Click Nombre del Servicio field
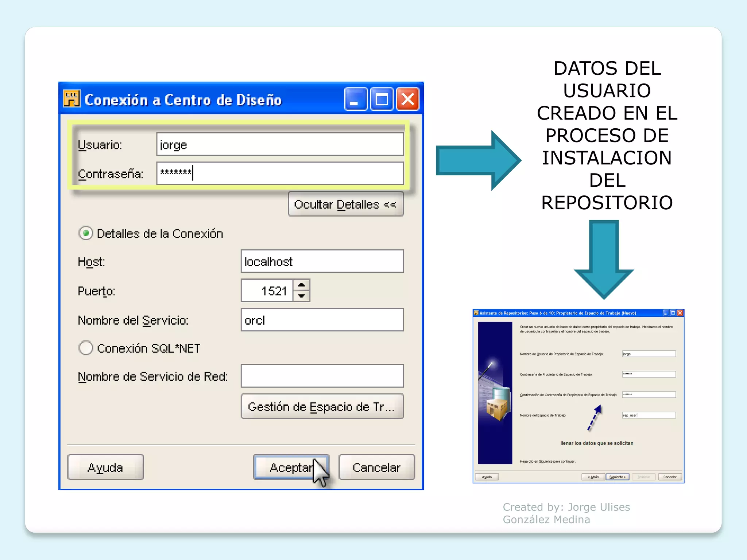Screen dimensions: 747x560 322,320
